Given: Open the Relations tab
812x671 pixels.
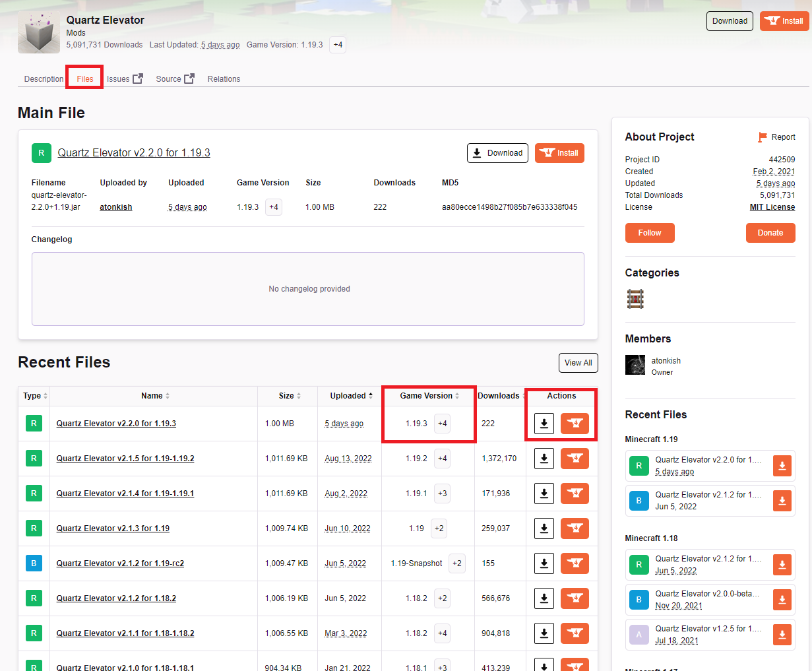Looking at the screenshot, I should tap(224, 79).
